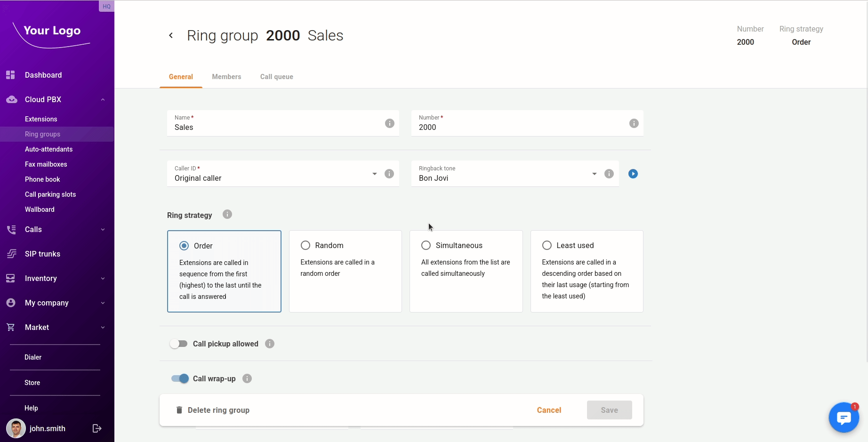Play the ringback tone preview
Viewport: 868px width, 442px height.
633,174
